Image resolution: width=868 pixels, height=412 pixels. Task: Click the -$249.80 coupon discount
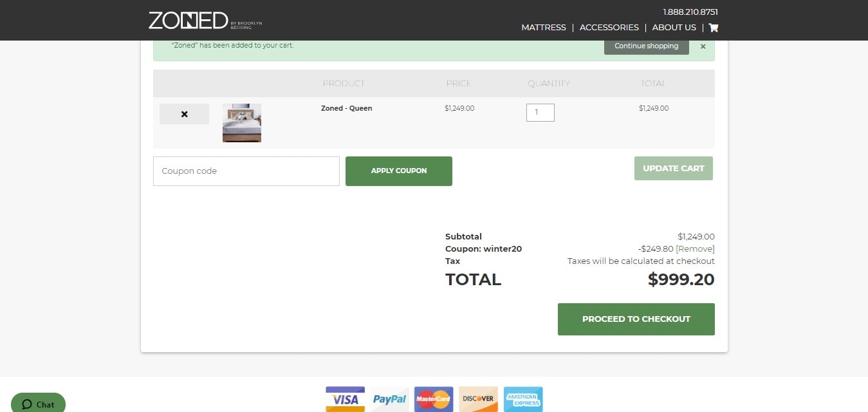655,249
